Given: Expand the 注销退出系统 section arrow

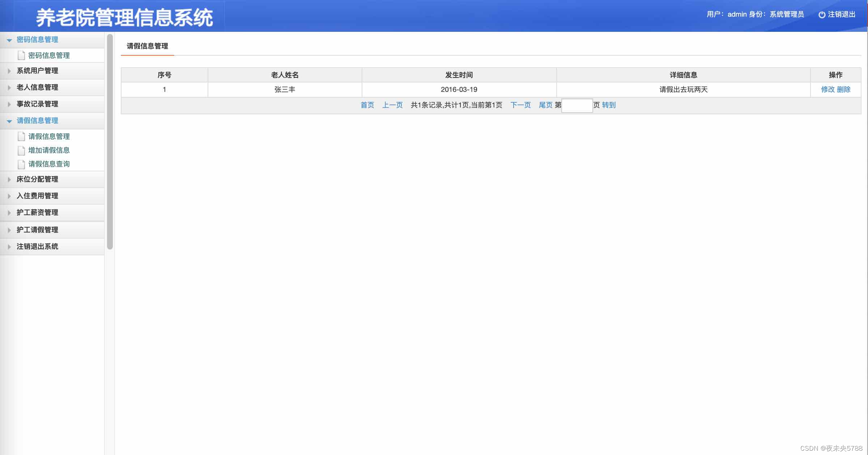Looking at the screenshot, I should coord(9,247).
